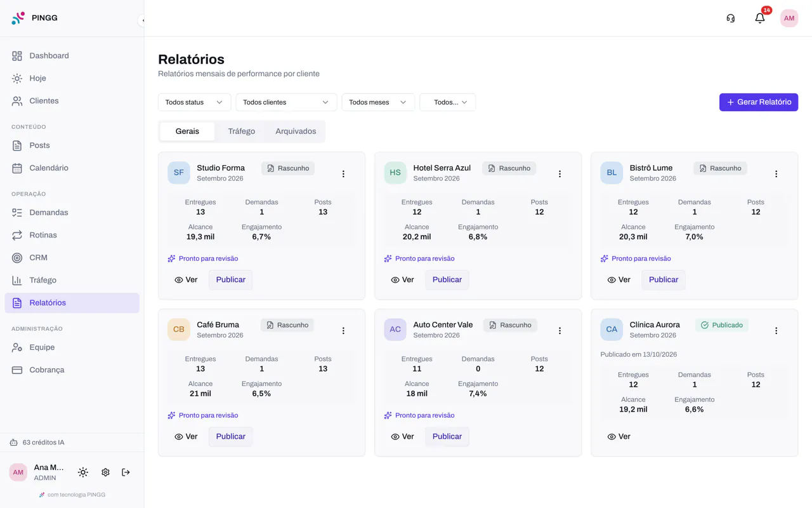Expand the Todos clientes dropdown
The width and height of the screenshot is (812, 508).
pos(286,102)
